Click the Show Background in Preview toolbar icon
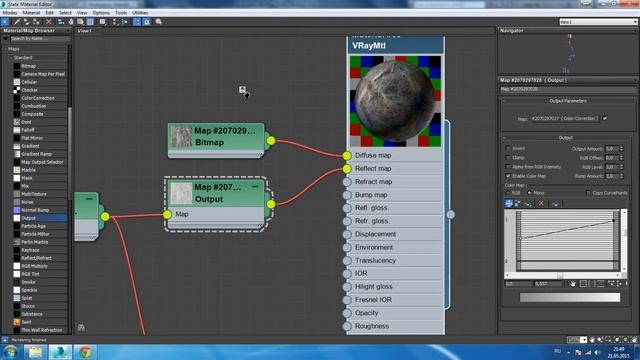The image size is (640, 360). 91,22
